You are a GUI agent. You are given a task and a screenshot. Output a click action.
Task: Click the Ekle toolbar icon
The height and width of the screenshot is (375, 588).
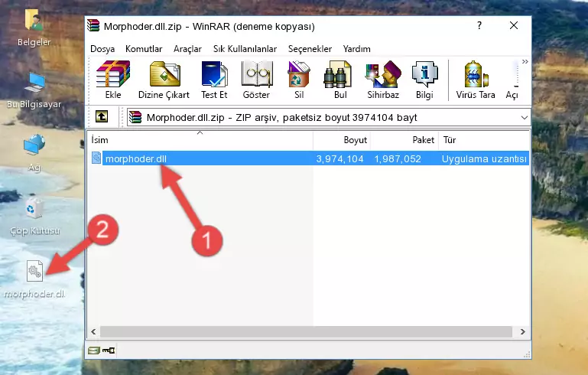click(113, 80)
